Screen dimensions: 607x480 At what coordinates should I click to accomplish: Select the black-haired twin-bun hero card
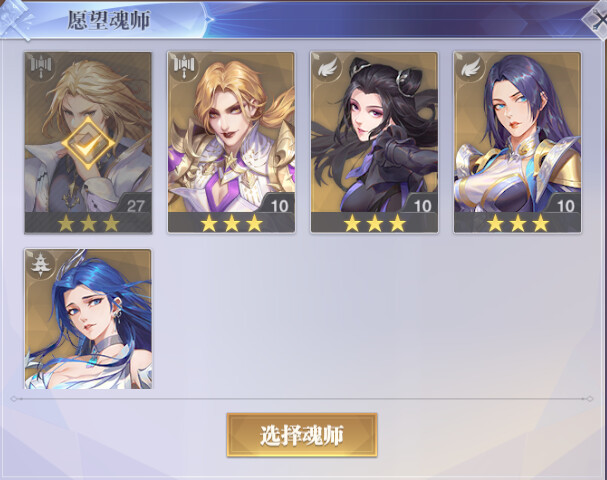[374, 142]
